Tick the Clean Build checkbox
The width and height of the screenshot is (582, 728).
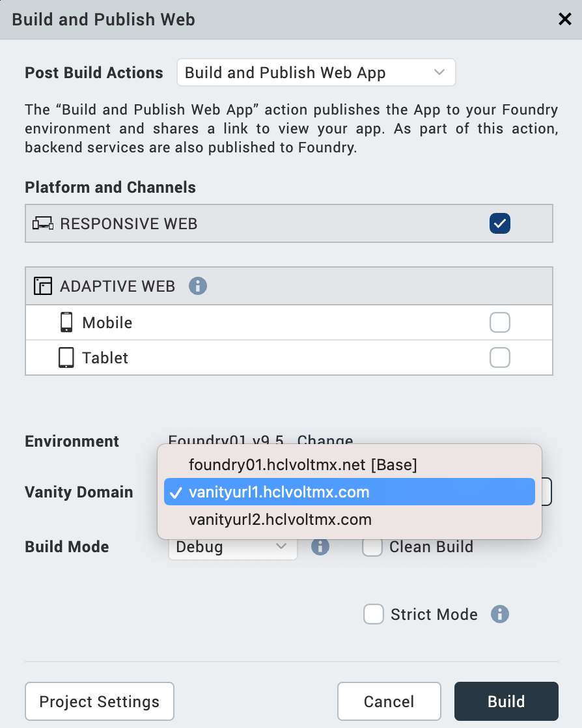(372, 547)
